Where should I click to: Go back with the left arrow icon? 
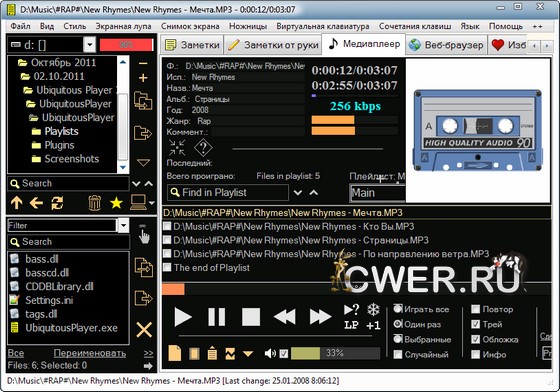pyautogui.click(x=36, y=203)
